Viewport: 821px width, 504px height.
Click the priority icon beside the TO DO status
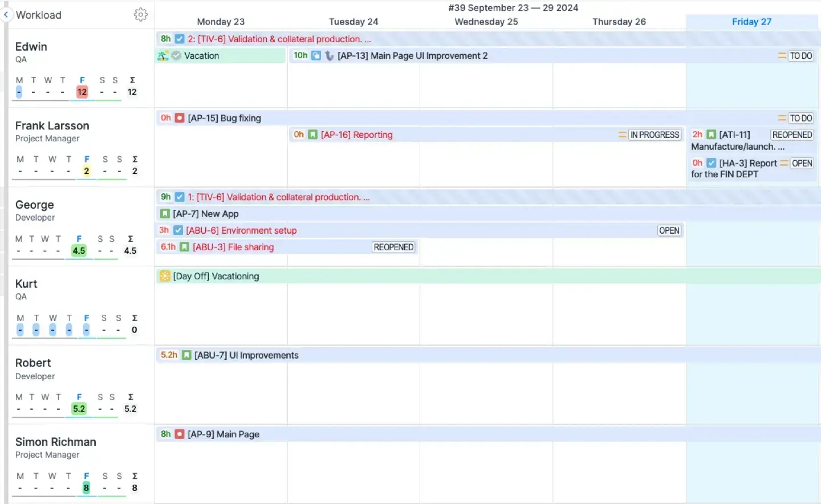pos(783,55)
